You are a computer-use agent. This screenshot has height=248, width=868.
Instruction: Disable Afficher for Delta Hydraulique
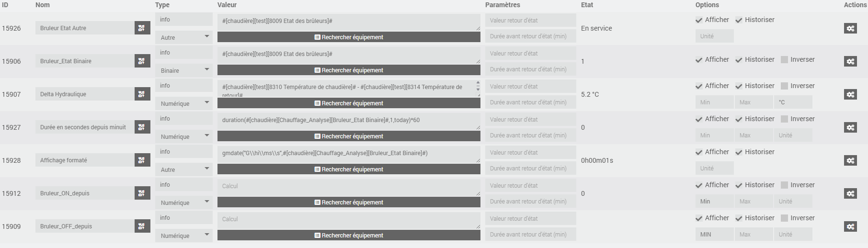tap(699, 86)
